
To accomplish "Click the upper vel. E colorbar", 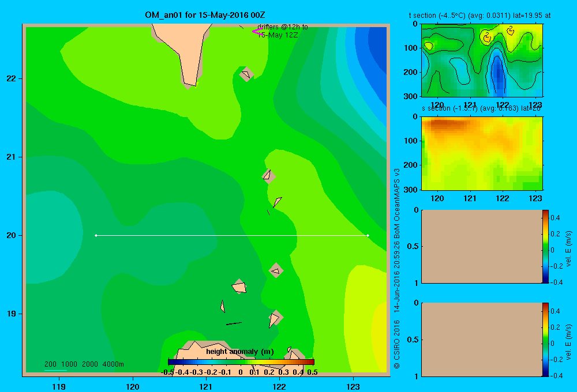I will [545, 246].
